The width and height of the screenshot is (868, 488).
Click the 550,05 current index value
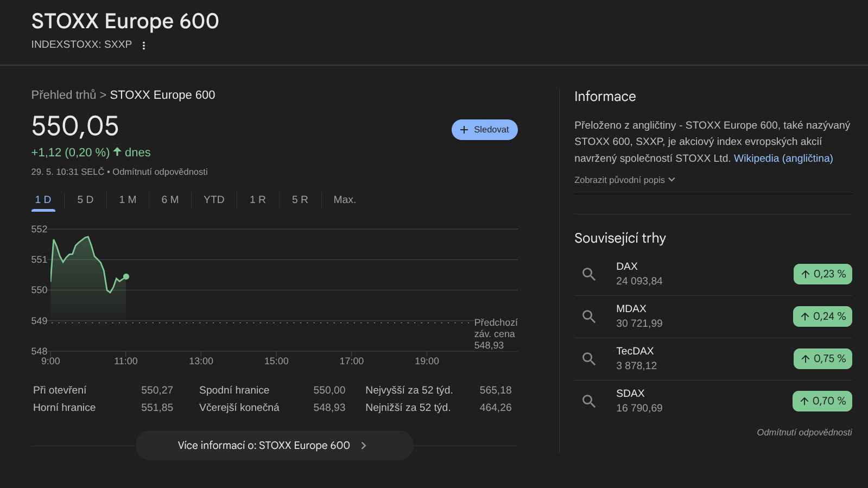(x=75, y=126)
